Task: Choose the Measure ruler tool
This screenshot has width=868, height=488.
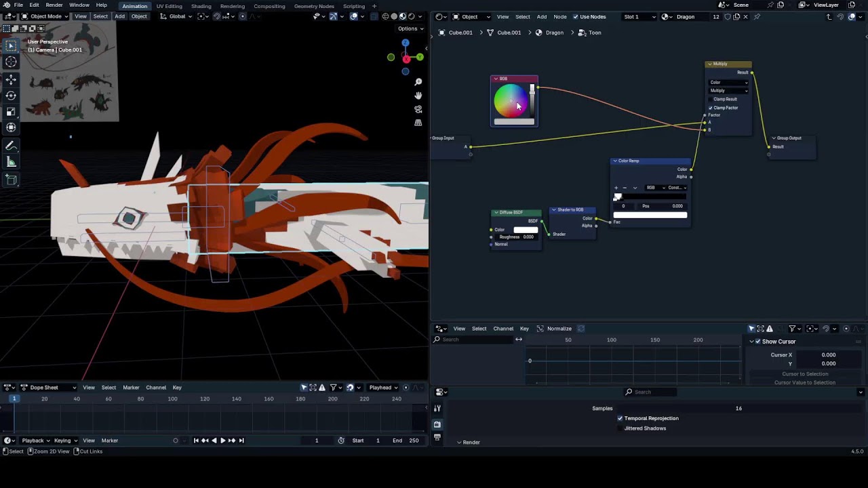Action: pyautogui.click(x=11, y=162)
